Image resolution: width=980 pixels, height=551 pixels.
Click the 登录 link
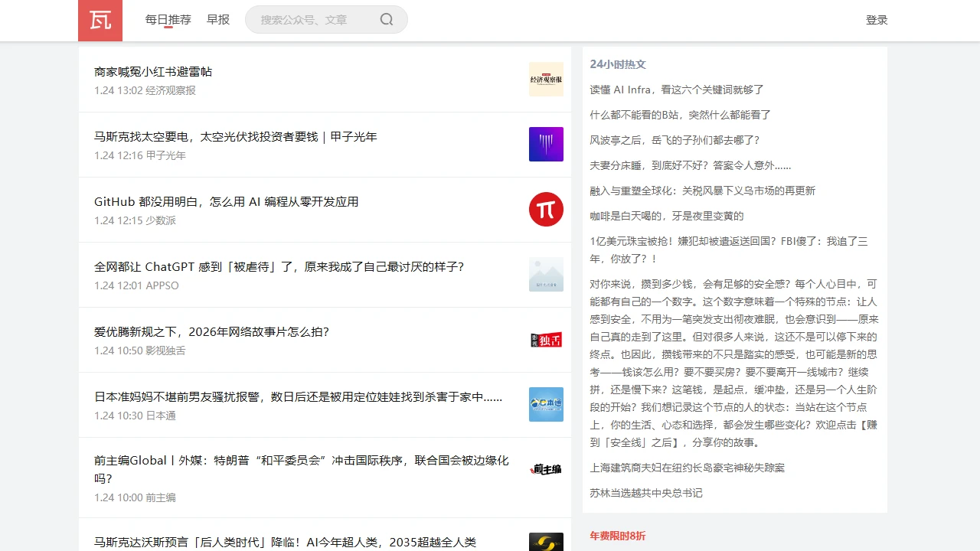[x=877, y=19]
